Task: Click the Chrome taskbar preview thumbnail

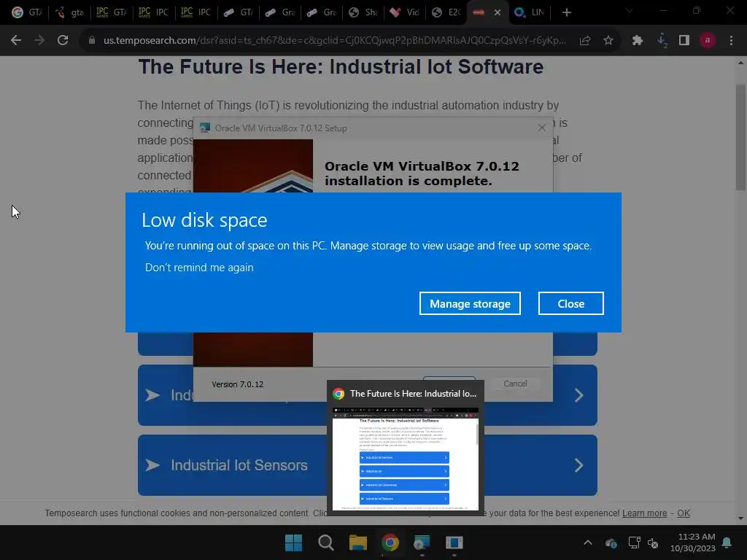Action: (x=406, y=459)
